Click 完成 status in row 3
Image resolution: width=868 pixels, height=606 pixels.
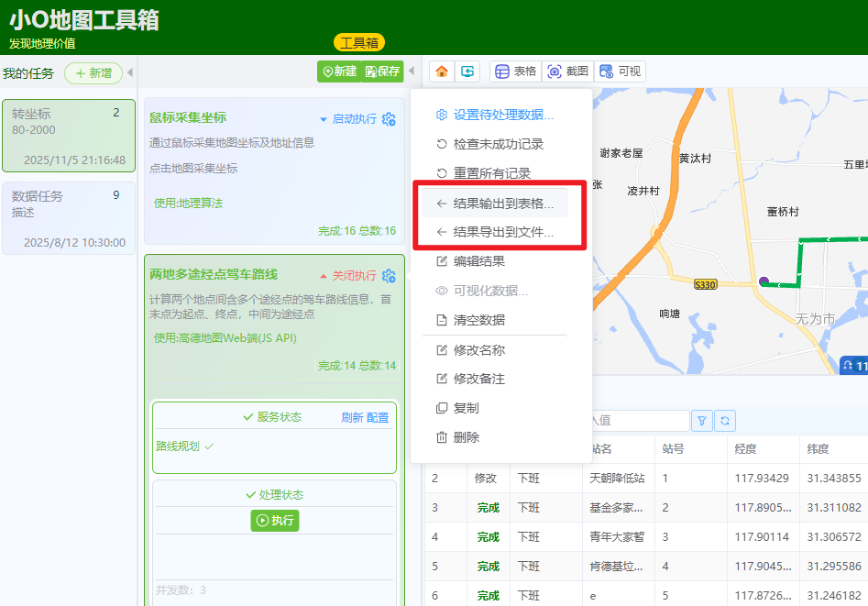[x=489, y=507]
